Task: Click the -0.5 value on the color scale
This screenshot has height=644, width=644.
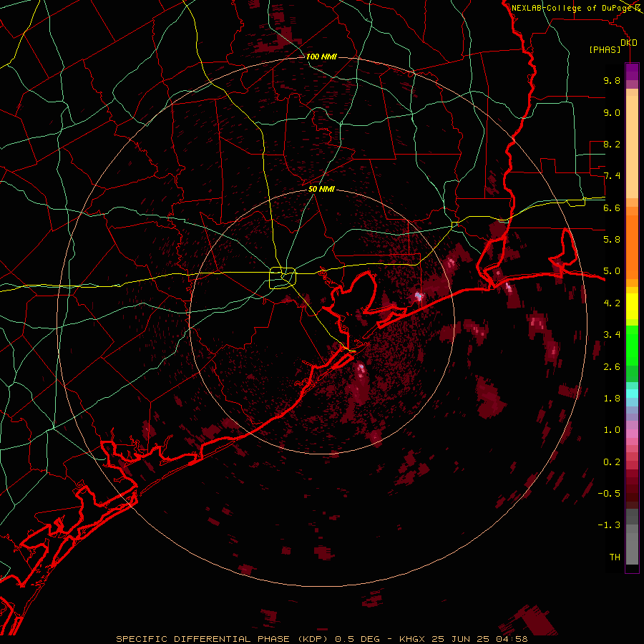Action: pos(609,494)
